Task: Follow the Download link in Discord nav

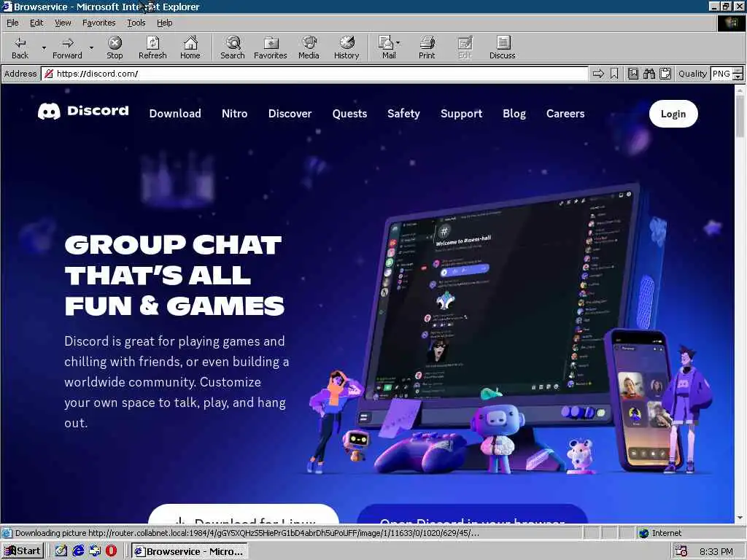Action: [x=175, y=113]
